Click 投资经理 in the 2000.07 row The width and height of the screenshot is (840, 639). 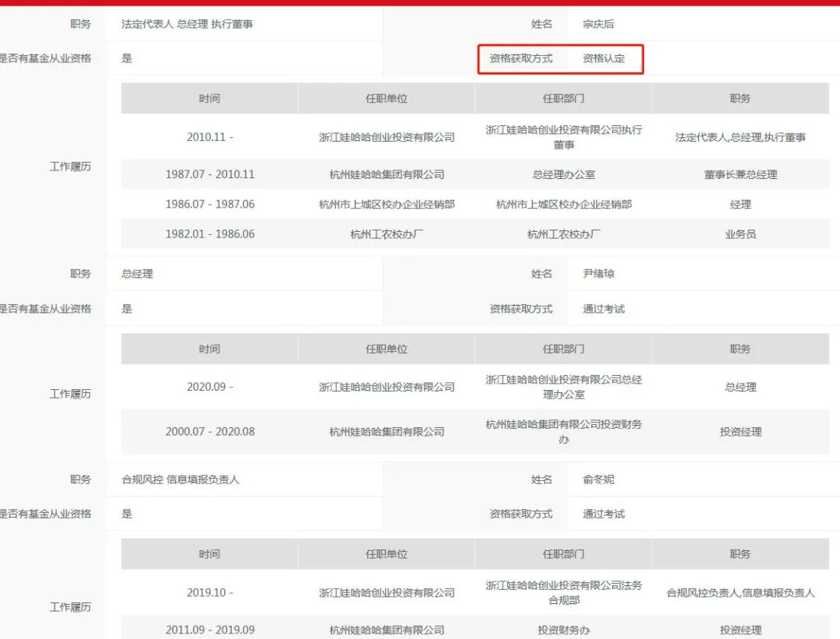click(x=740, y=431)
